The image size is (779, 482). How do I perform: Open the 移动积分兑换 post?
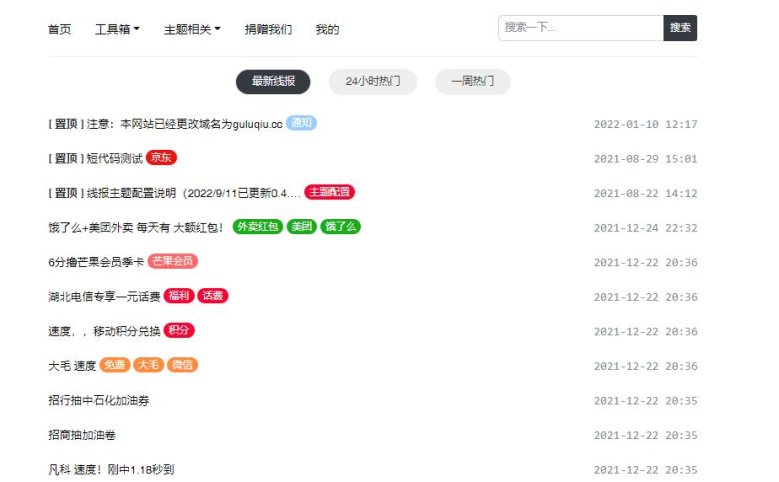tap(104, 331)
